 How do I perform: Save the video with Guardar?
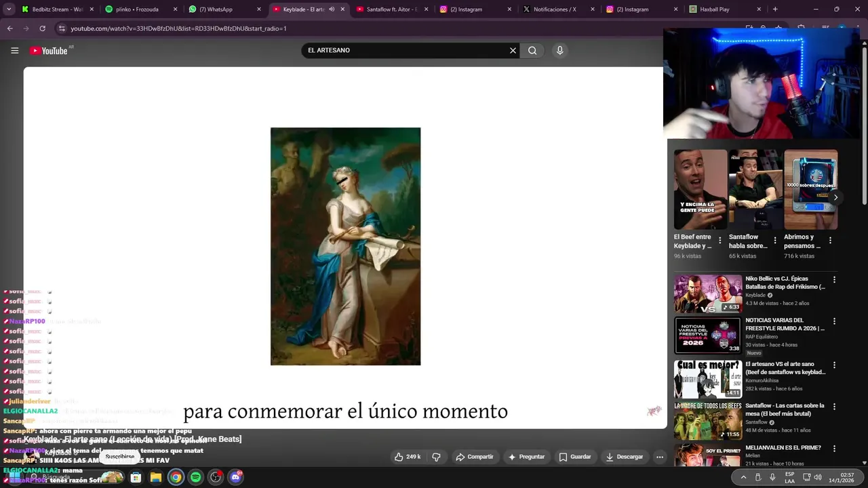point(575,457)
